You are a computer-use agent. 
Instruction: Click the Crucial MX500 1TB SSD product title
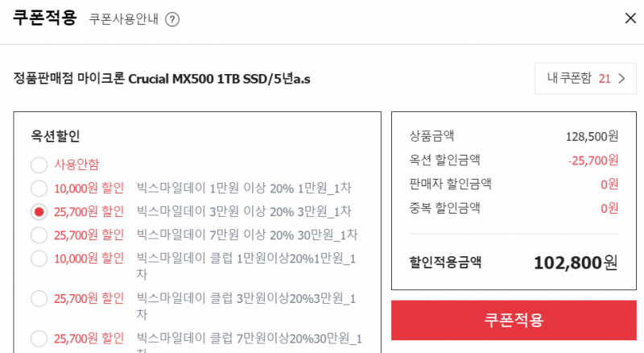click(162, 78)
